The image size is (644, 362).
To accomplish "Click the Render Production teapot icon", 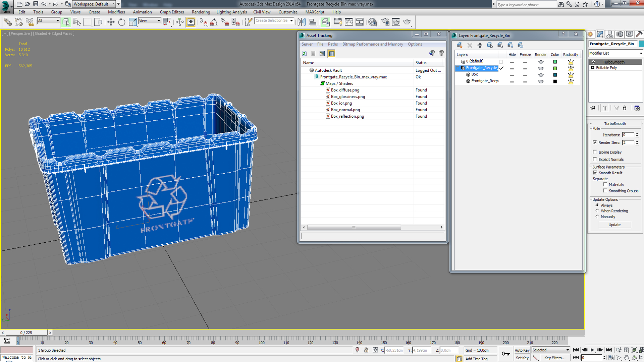I will (407, 22).
